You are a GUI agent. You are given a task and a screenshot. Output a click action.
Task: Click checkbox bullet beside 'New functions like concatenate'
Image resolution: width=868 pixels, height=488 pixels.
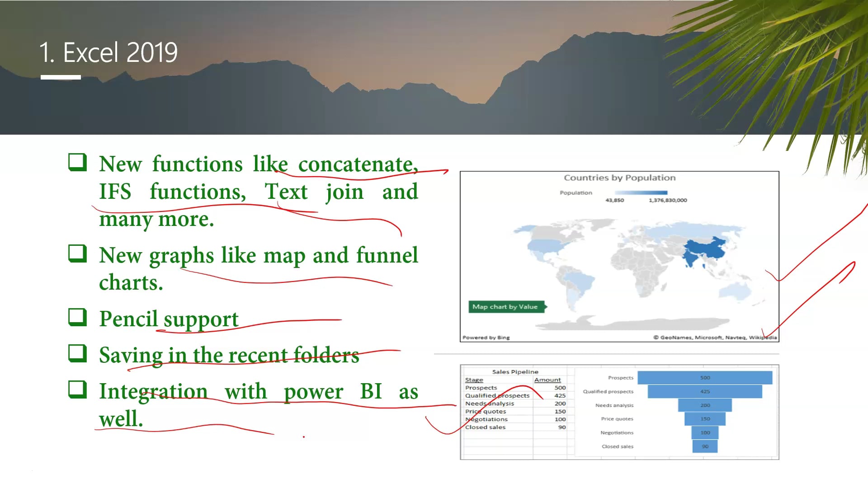point(77,162)
